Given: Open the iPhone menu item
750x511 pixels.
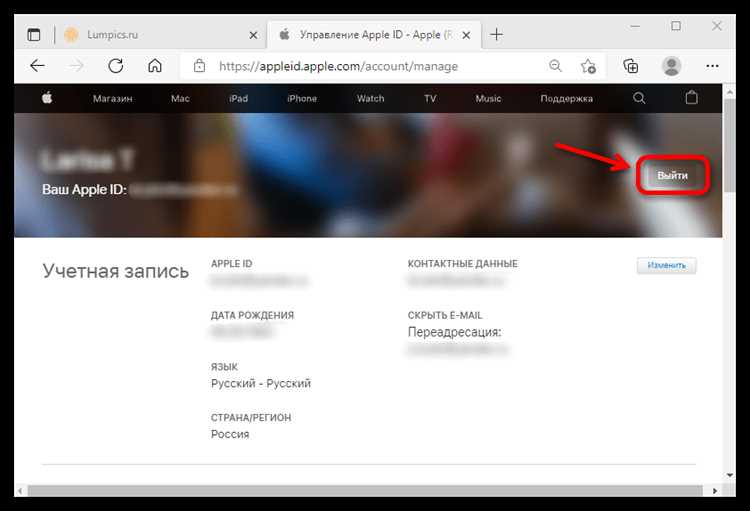Looking at the screenshot, I should pyautogui.click(x=302, y=99).
